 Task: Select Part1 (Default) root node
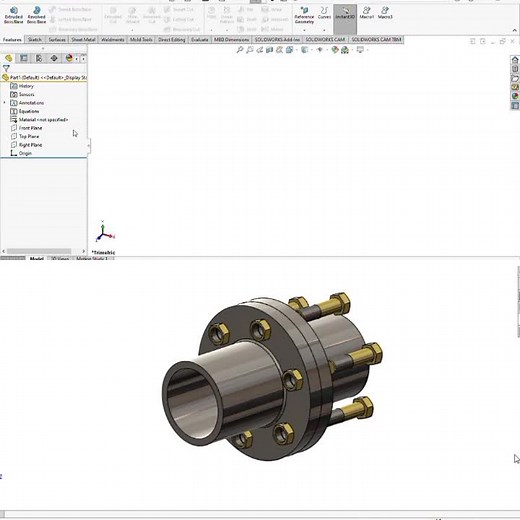[x=44, y=78]
